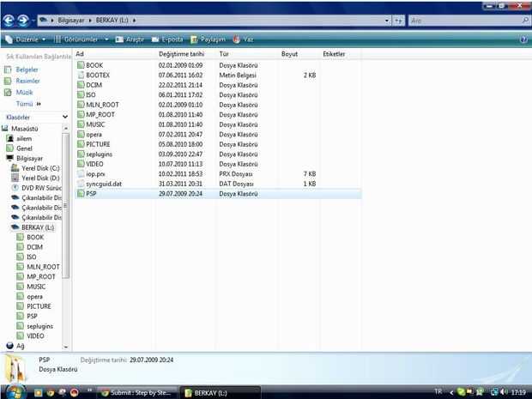Select ailem in the folder tree
The height and width of the screenshot is (399, 532).
[x=24, y=138]
